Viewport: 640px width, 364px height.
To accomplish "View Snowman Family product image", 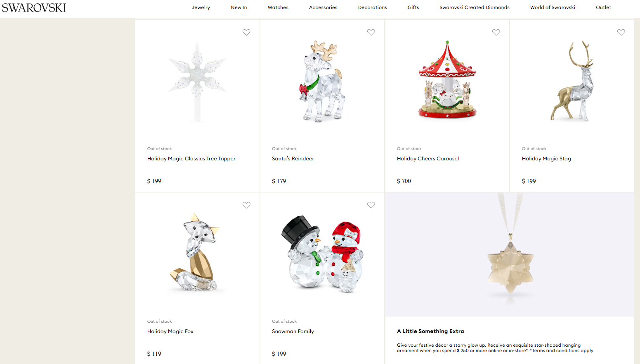I will [x=322, y=254].
